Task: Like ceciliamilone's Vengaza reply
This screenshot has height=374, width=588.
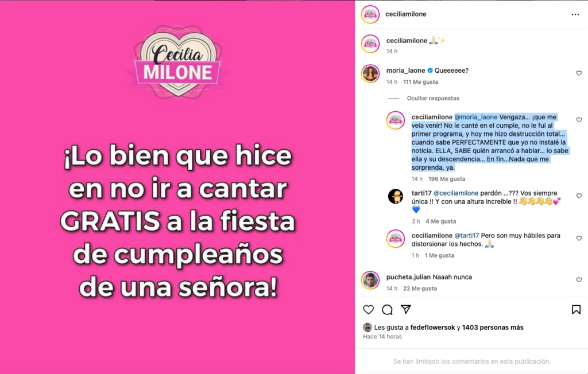Action: click(579, 120)
